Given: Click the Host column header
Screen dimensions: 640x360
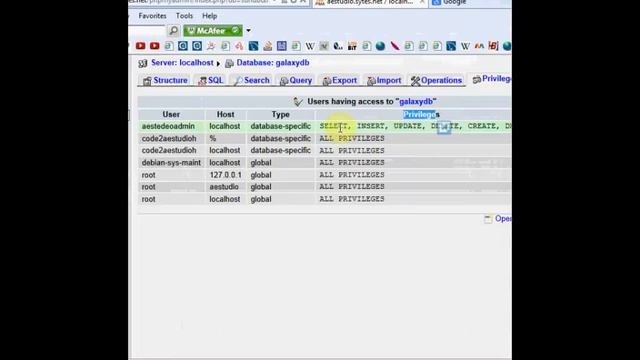Looking at the screenshot, I should coord(225,115).
